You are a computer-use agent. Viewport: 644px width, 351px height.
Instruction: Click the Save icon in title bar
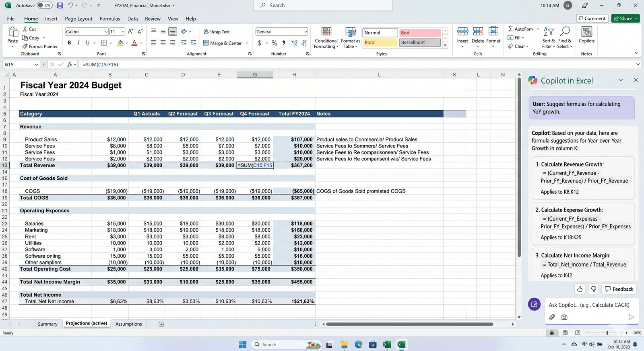coord(60,6)
